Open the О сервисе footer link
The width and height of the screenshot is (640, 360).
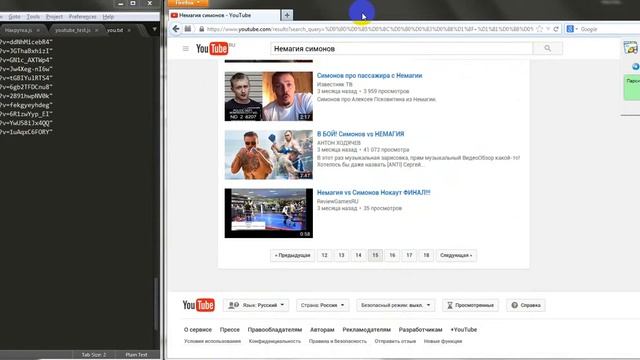[198, 329]
